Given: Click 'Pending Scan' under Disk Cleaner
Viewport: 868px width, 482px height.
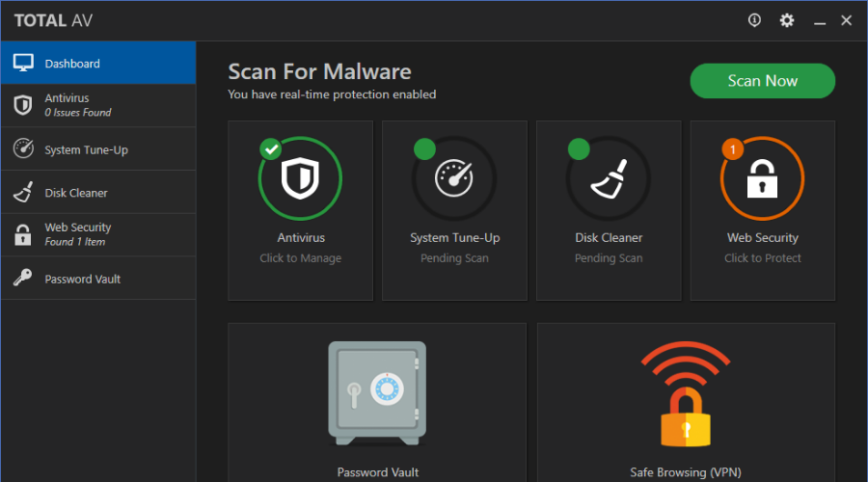Looking at the screenshot, I should 609,258.
